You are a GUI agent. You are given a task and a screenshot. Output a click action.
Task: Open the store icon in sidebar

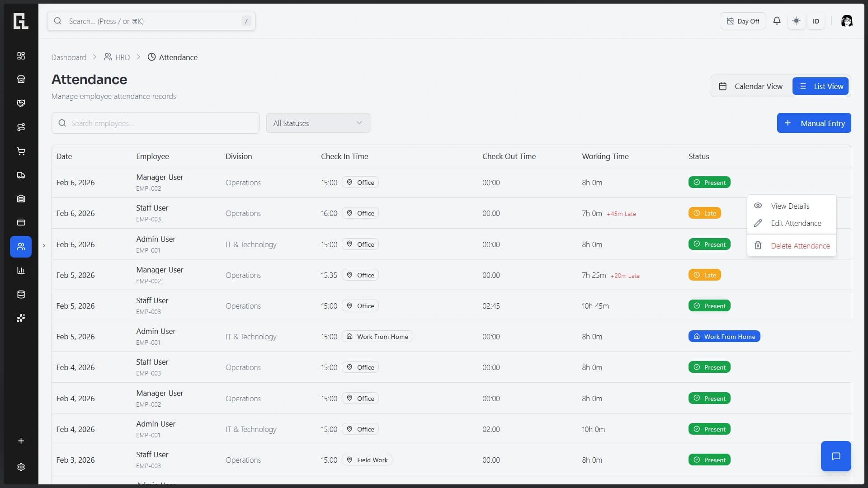tap(21, 80)
